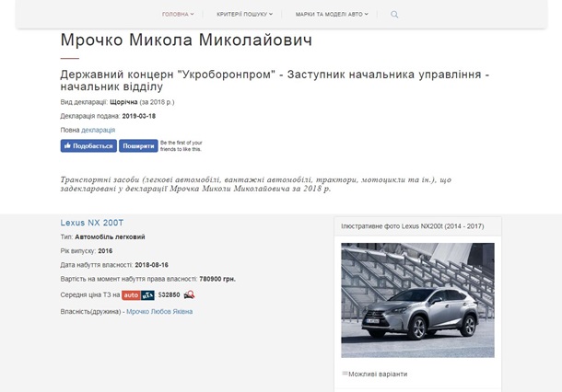Follow the owner link Мрочко Любов Яківна

point(159,312)
